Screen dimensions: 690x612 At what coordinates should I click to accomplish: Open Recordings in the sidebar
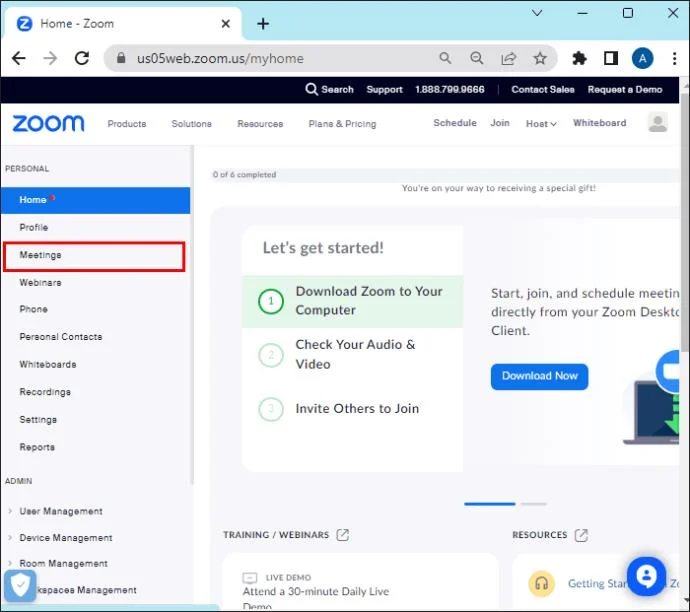click(x=45, y=392)
